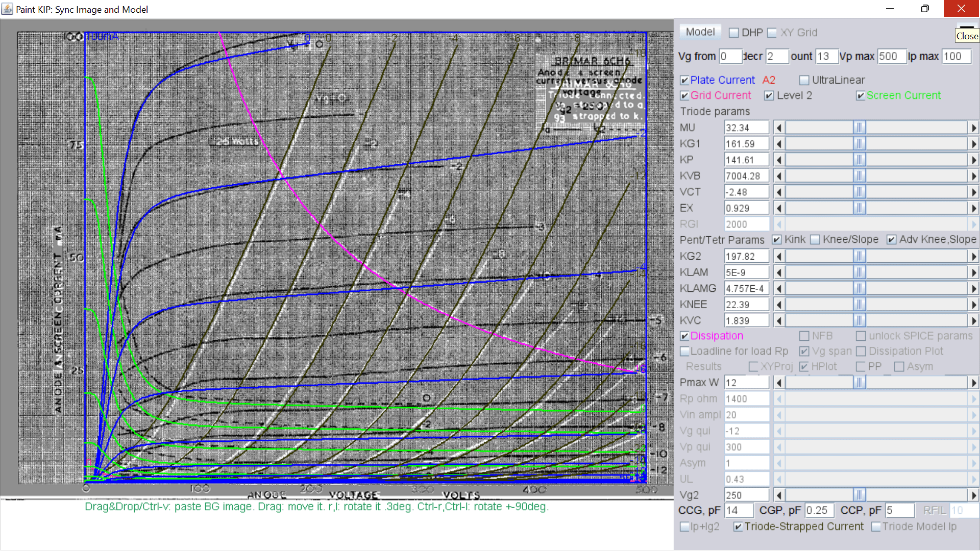The image size is (980, 551).
Task: Click the EX slider left arrow
Action: (779, 208)
